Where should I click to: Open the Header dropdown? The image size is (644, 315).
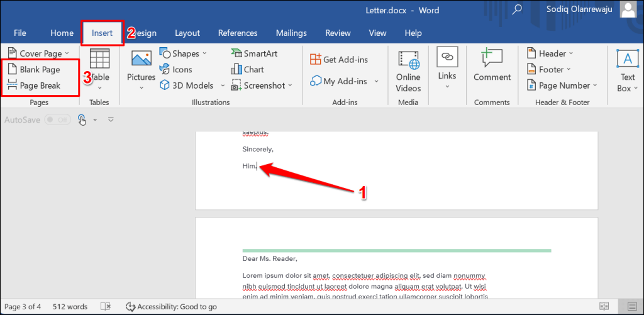tap(546, 53)
